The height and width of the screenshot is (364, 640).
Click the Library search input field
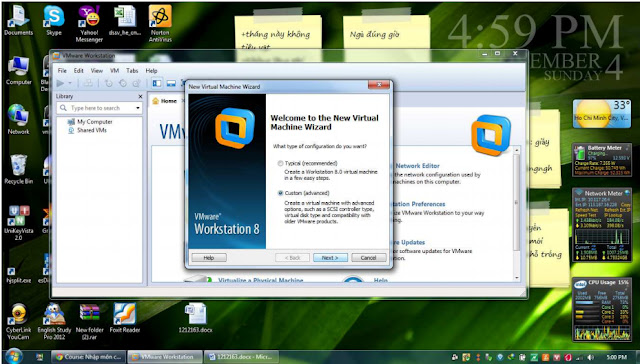pos(99,108)
